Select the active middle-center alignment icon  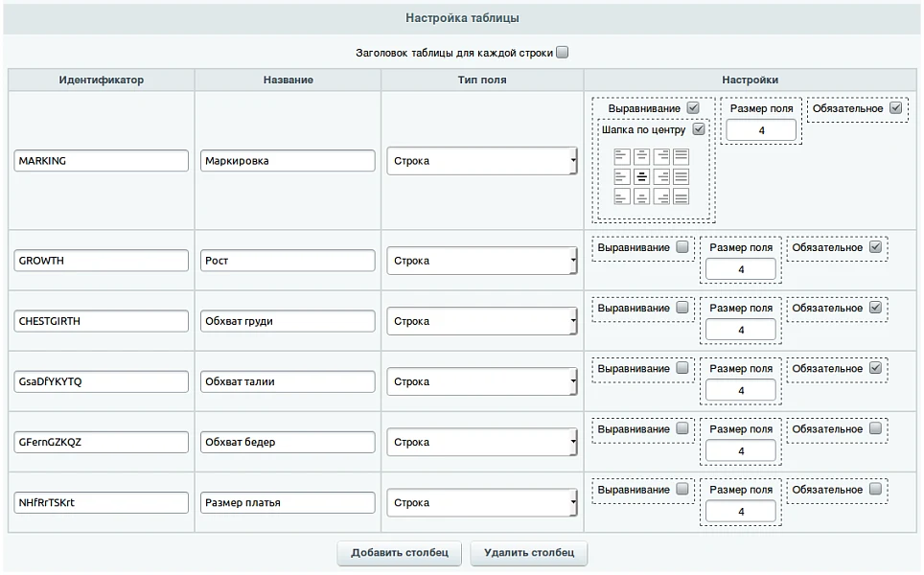tap(642, 176)
